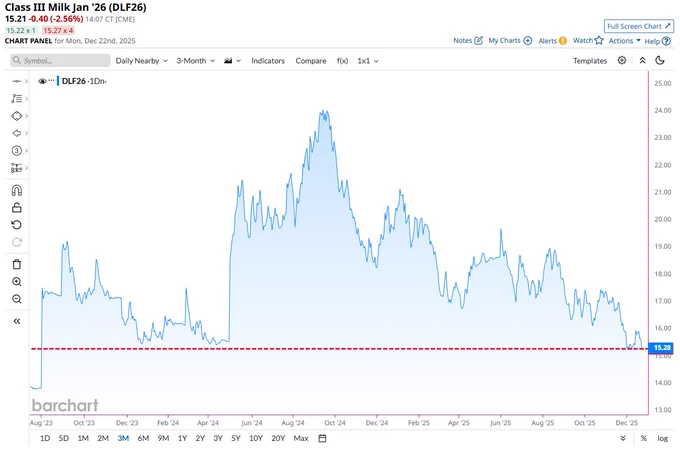Toggle the magnet snap tool
The width and height of the screenshot is (680, 449).
tap(16, 190)
